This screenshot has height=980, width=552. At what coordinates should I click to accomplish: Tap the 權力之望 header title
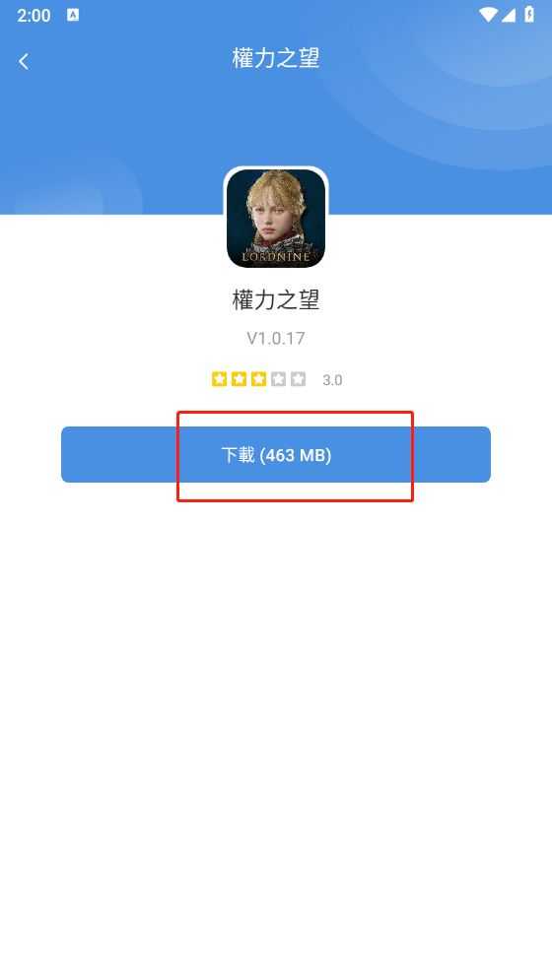[x=275, y=58]
